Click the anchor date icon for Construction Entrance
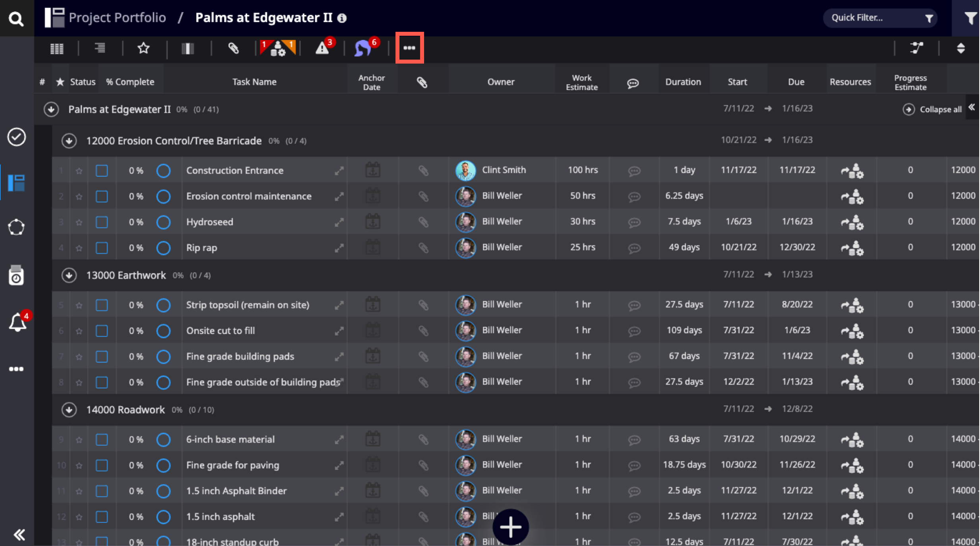This screenshot has height=546, width=980. [x=372, y=170]
